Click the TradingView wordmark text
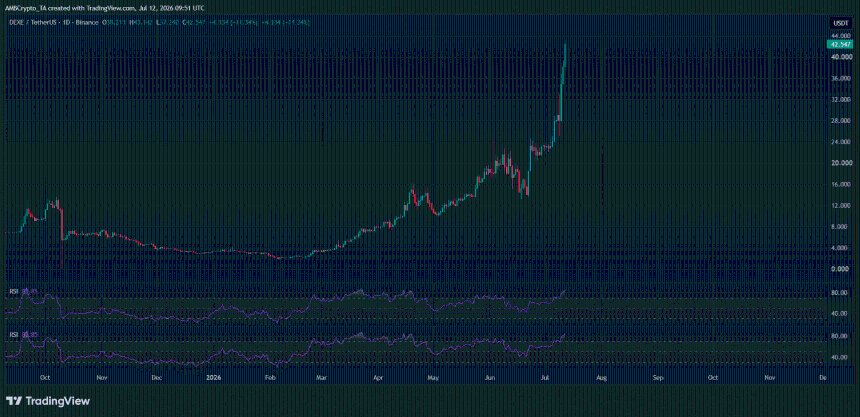Image resolution: width=860 pixels, height=417 pixels. pyautogui.click(x=58, y=401)
